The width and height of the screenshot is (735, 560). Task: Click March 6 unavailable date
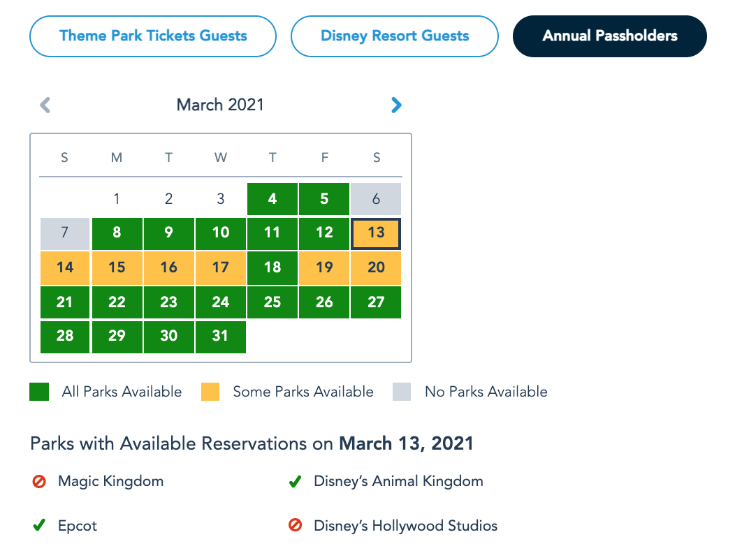coord(376,199)
